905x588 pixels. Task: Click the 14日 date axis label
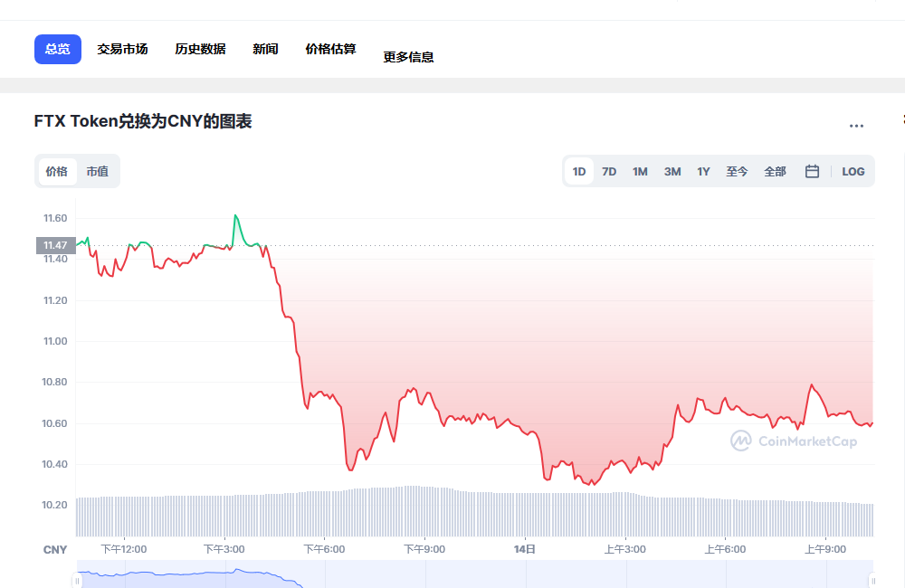point(525,549)
